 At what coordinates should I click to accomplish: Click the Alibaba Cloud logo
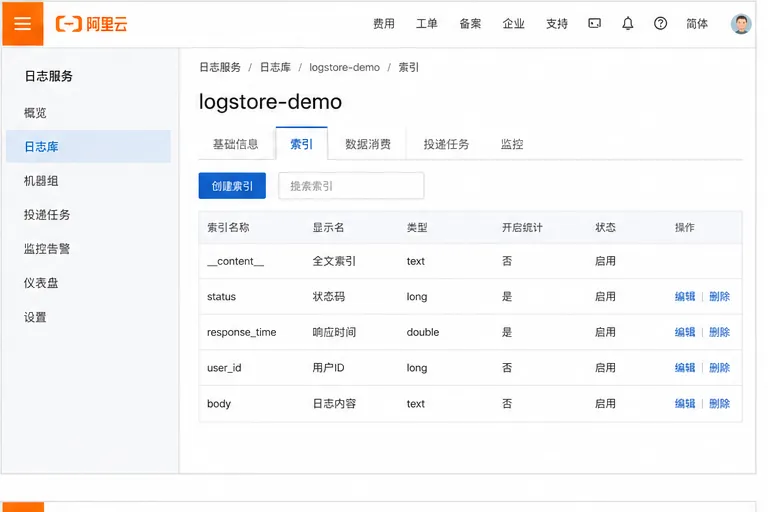(92, 24)
